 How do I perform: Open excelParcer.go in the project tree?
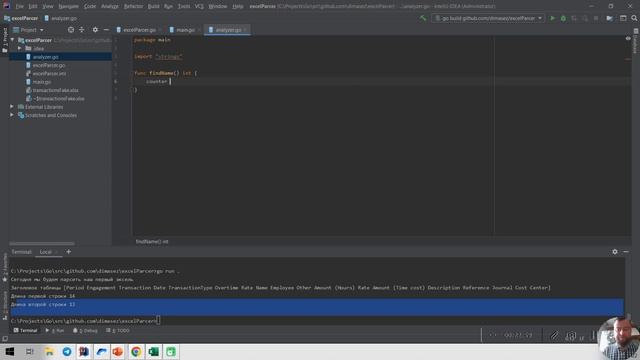click(x=49, y=65)
